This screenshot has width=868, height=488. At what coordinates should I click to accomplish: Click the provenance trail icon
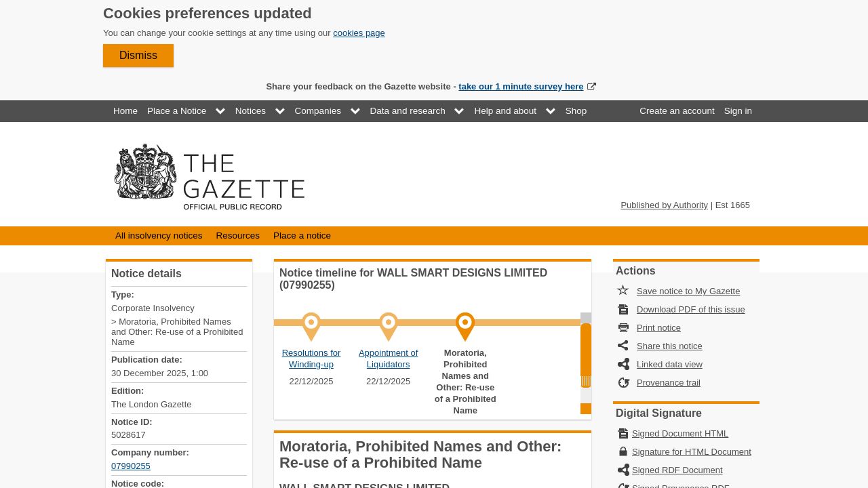click(x=623, y=382)
